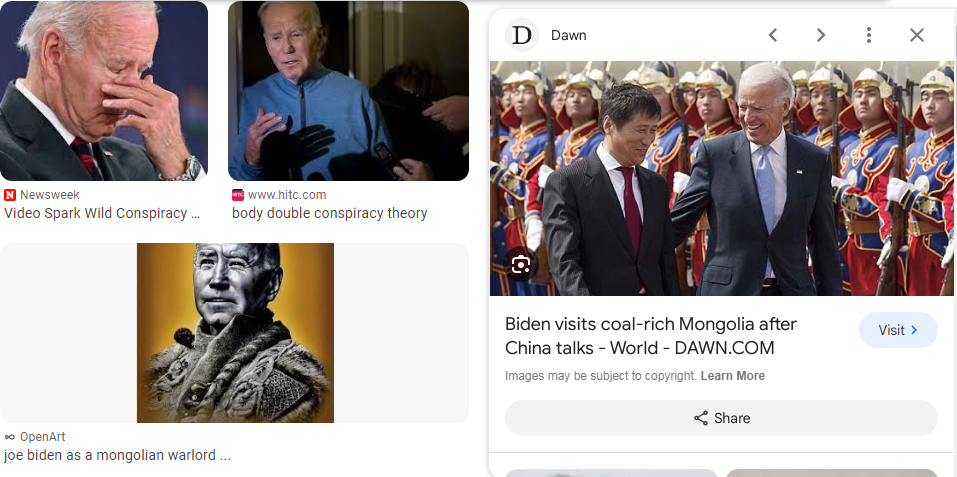Open the Biden visits coal-rich Mongolia title link
This screenshot has width=957, height=477.
[x=651, y=336]
